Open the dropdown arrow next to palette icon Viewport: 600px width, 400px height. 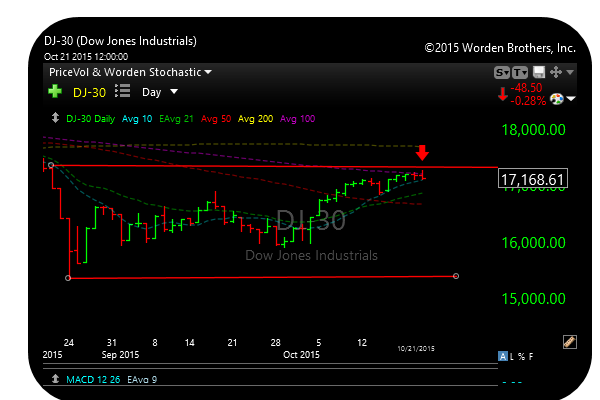pyautogui.click(x=571, y=99)
